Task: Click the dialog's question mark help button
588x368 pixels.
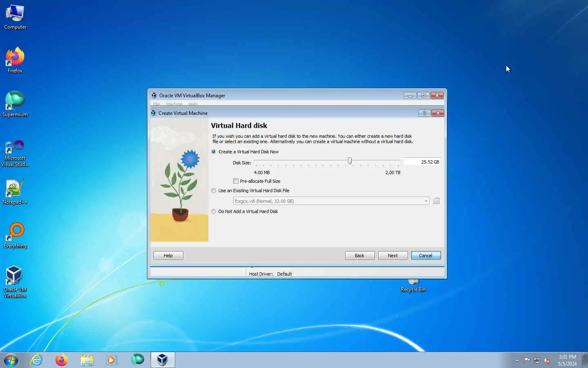Action: click(424, 113)
